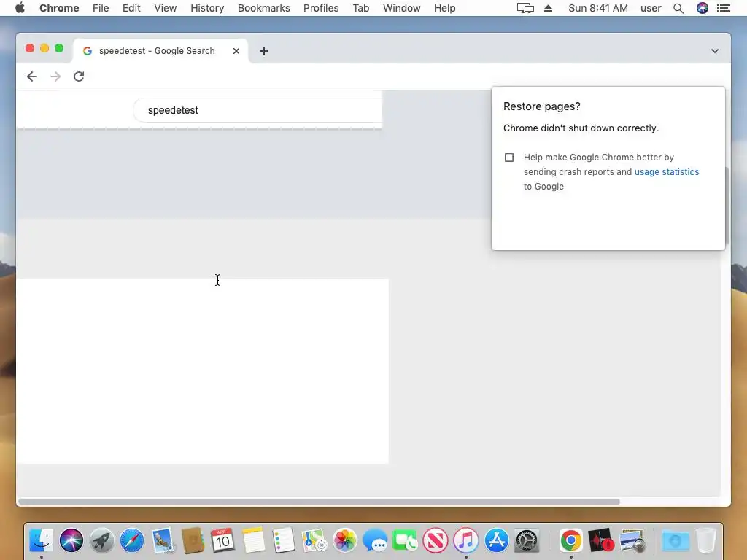Open a new tab with plus button
Viewport: 747px width, 560px height.
264,51
